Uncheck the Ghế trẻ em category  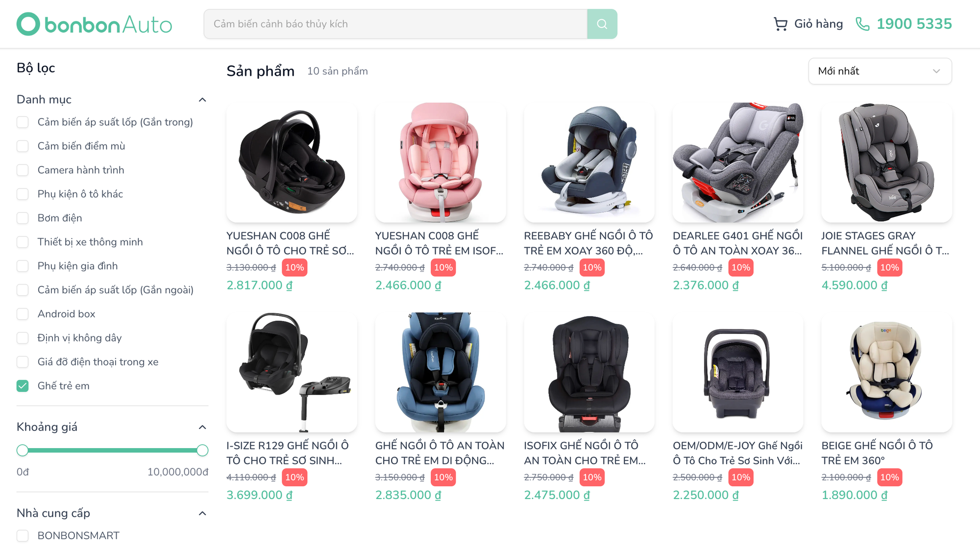point(23,386)
